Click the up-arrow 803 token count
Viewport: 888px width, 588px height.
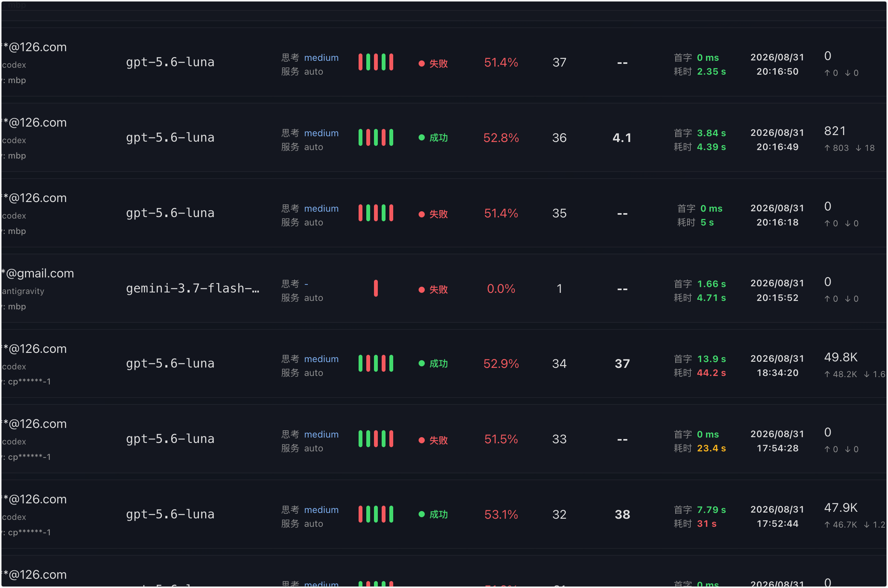point(836,148)
